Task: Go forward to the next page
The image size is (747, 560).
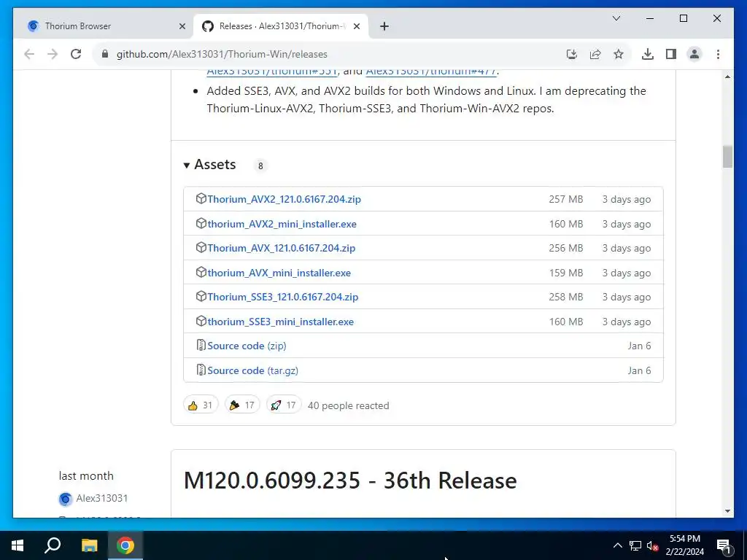Action: (x=53, y=54)
